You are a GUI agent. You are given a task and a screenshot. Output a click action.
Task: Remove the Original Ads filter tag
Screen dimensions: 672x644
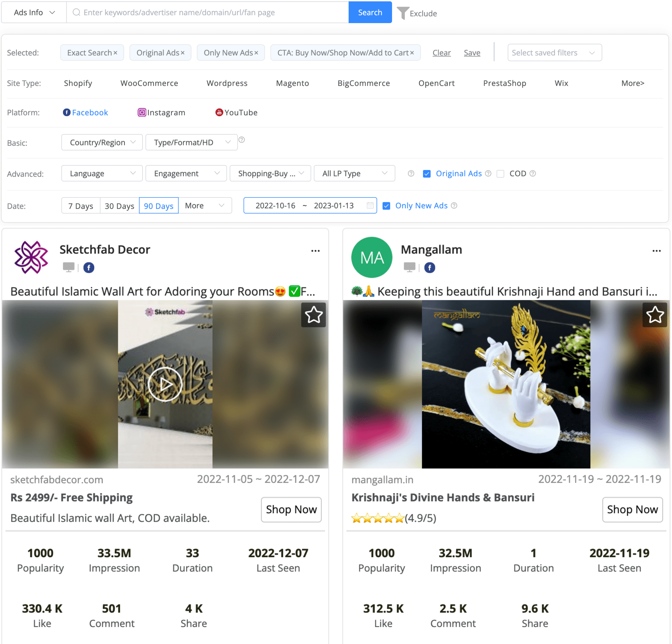pos(182,53)
